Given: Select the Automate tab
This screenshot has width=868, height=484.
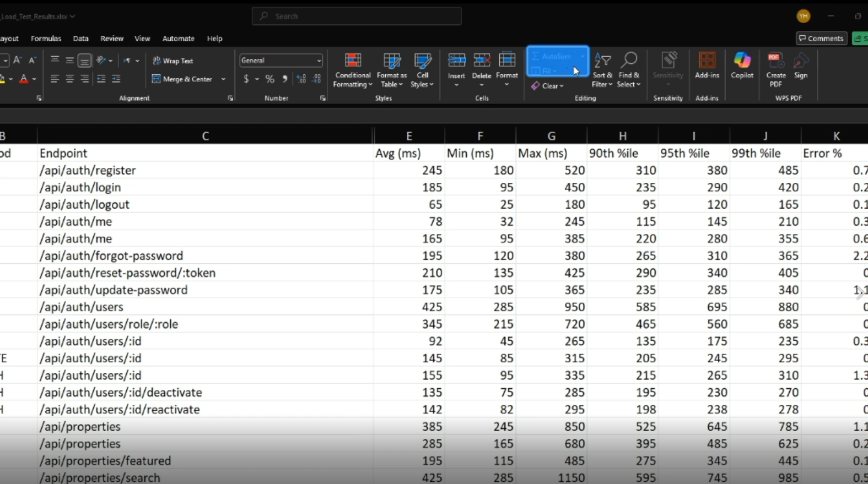Looking at the screenshot, I should 178,39.
